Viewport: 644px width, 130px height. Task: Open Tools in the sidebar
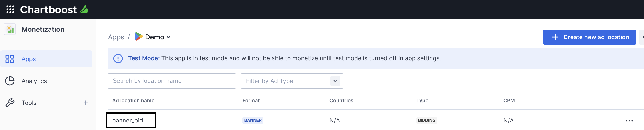click(x=29, y=103)
